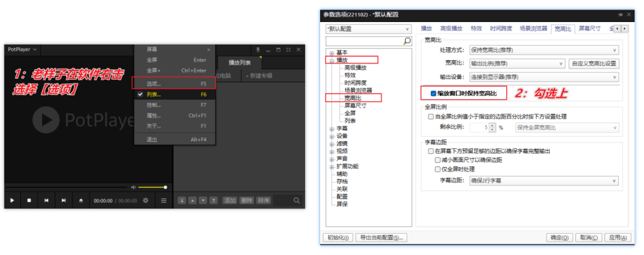The image size is (644, 255).
Task: Choose 退出 Alt+F4 menu entry
Action: coord(175,139)
